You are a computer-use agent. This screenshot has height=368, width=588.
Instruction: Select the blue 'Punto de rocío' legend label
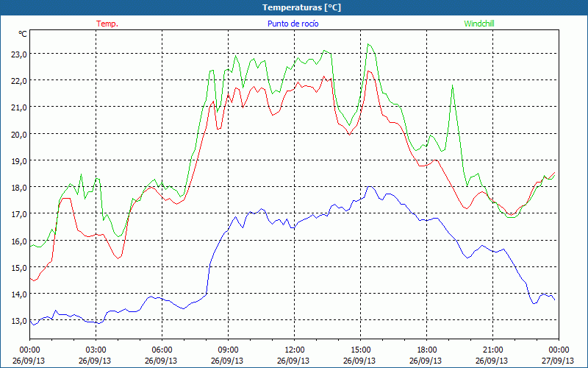(x=293, y=24)
